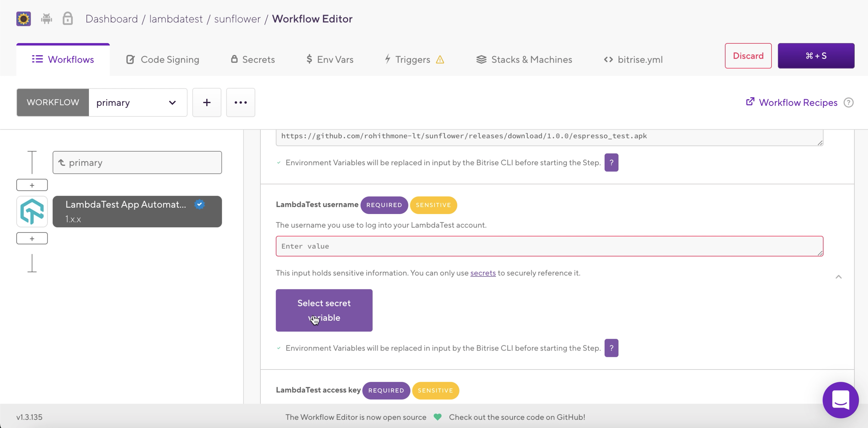Open the Stacks & Machines tab
The height and width of the screenshot is (428, 868).
click(524, 59)
